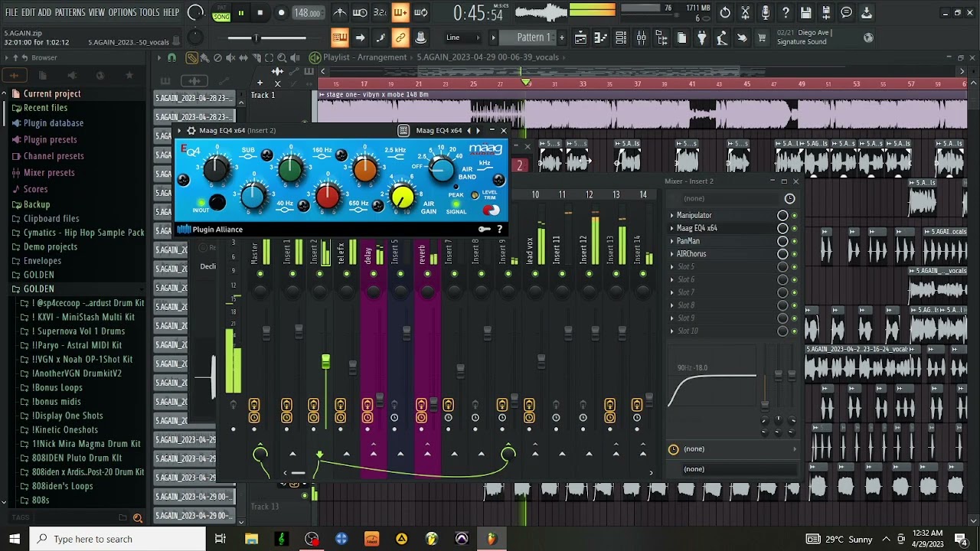Select the playlist zoom magnifier tool
Viewport: 980px width, 551px height.
(282, 57)
